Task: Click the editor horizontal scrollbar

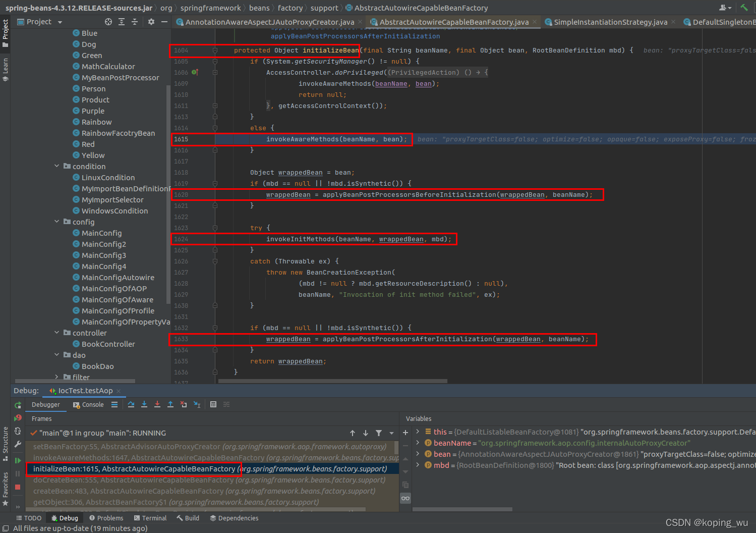Action: coord(333,381)
